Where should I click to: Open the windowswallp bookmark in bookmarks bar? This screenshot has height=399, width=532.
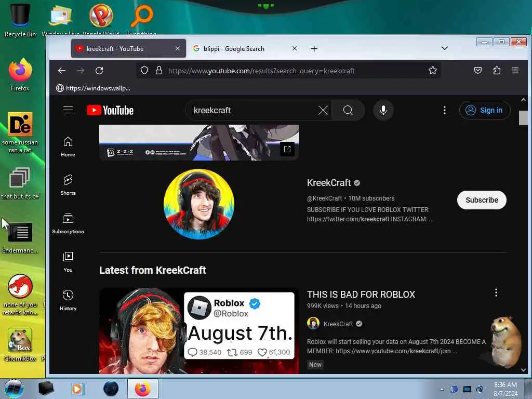(x=94, y=88)
